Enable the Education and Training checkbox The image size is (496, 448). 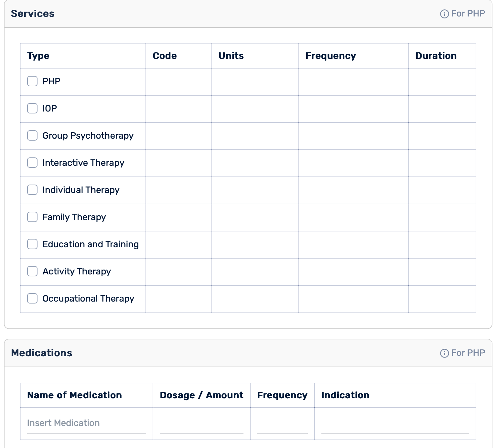[32, 244]
